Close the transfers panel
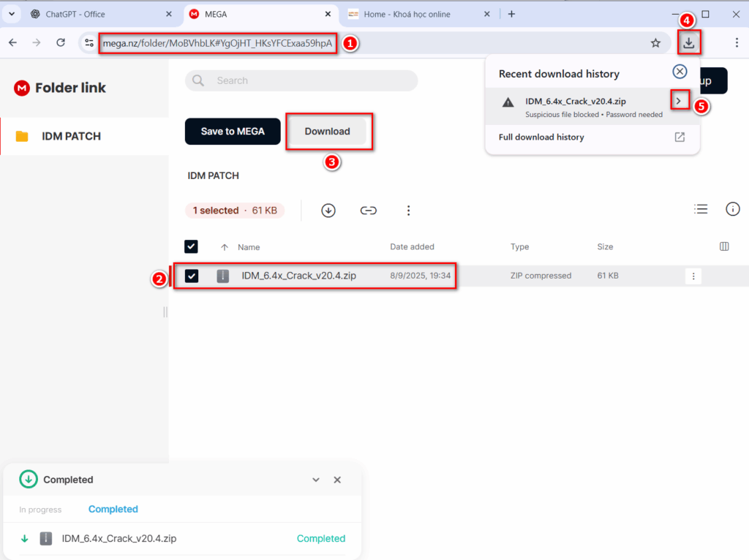Image resolution: width=749 pixels, height=560 pixels. (x=337, y=480)
